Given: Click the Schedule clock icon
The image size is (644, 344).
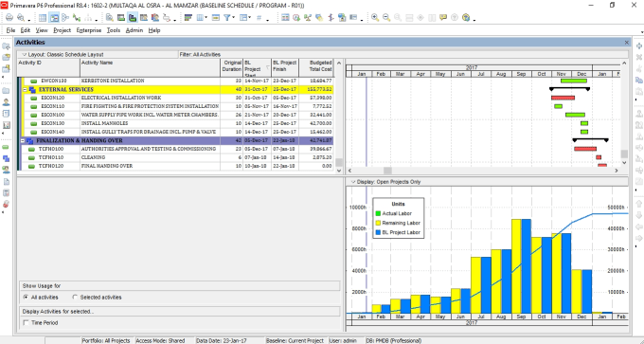Looking at the screenshot, I should click(296, 18).
